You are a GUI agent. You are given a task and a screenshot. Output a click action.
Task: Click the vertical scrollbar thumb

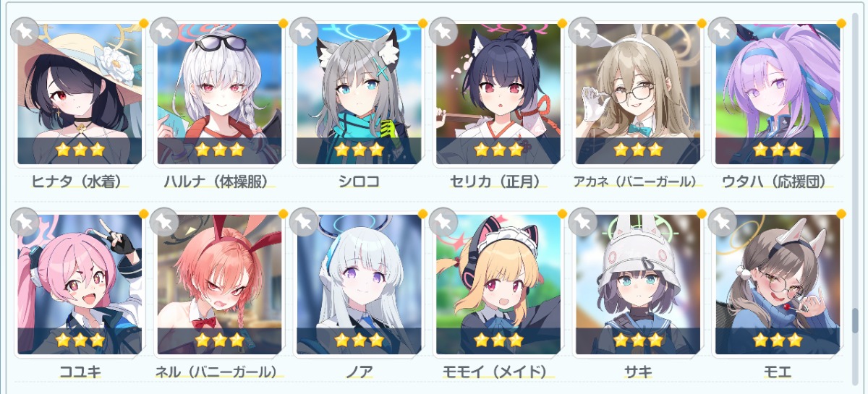click(854, 320)
